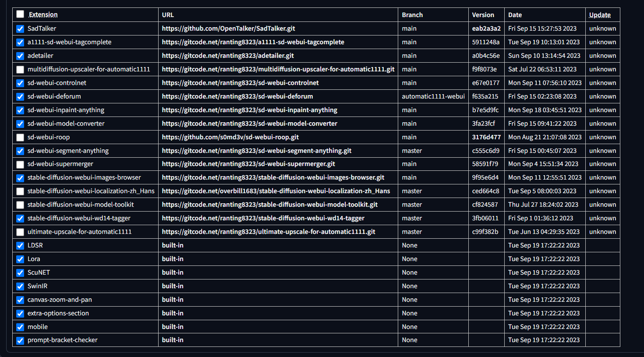Uncheck the canvas-zoom-and-pan extension
Image resolution: width=644 pixels, height=357 pixels.
pyautogui.click(x=20, y=299)
